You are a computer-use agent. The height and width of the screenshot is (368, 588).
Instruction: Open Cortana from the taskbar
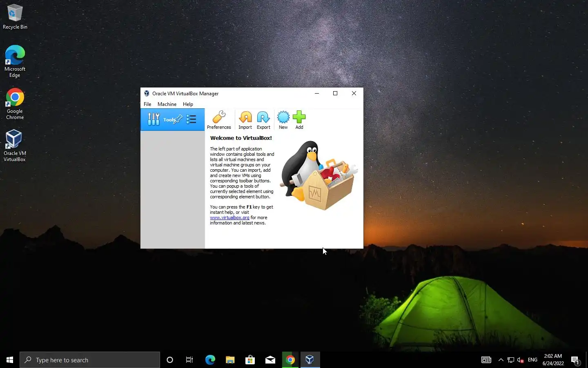point(170,360)
